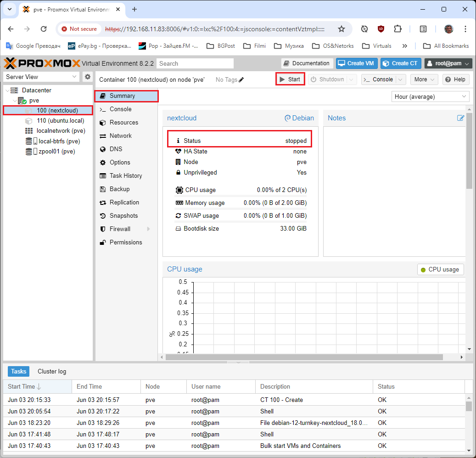Open Console in side menu
Image resolution: width=476 pixels, height=458 pixels.
[126, 109]
